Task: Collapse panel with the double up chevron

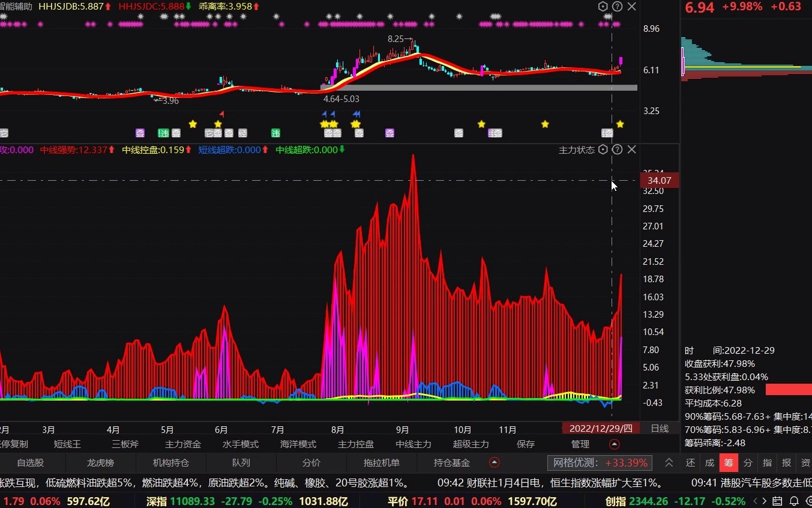Action: click(x=669, y=462)
